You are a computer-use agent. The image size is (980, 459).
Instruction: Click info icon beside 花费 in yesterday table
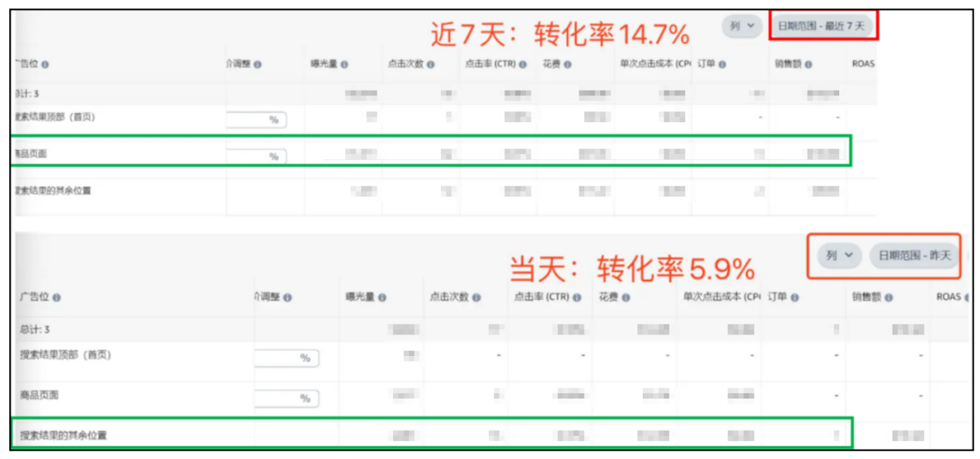pyautogui.click(x=626, y=297)
